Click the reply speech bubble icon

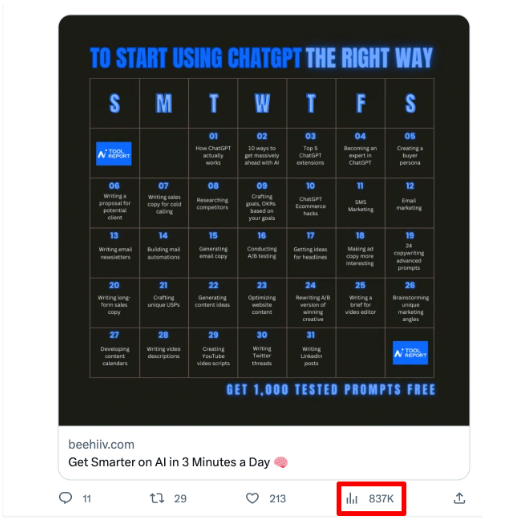point(65,498)
